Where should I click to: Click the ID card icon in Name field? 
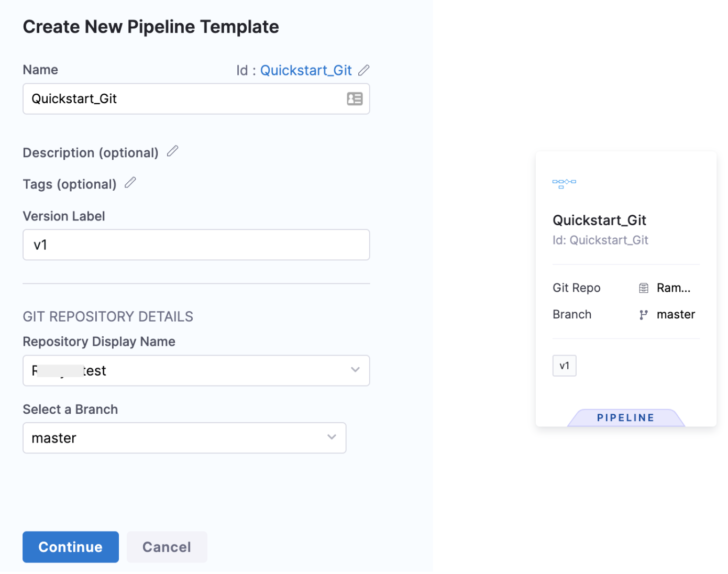click(355, 99)
